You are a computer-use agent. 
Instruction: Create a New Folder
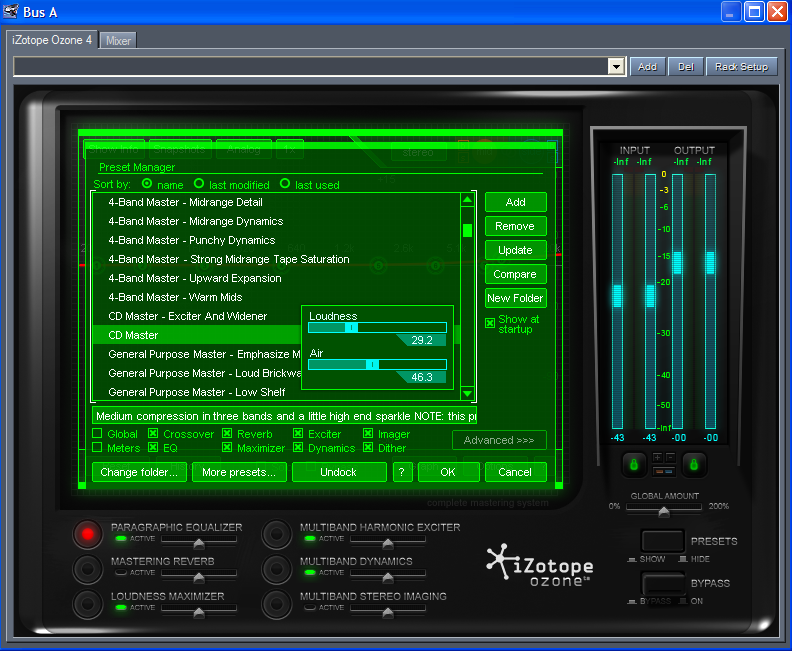point(516,298)
